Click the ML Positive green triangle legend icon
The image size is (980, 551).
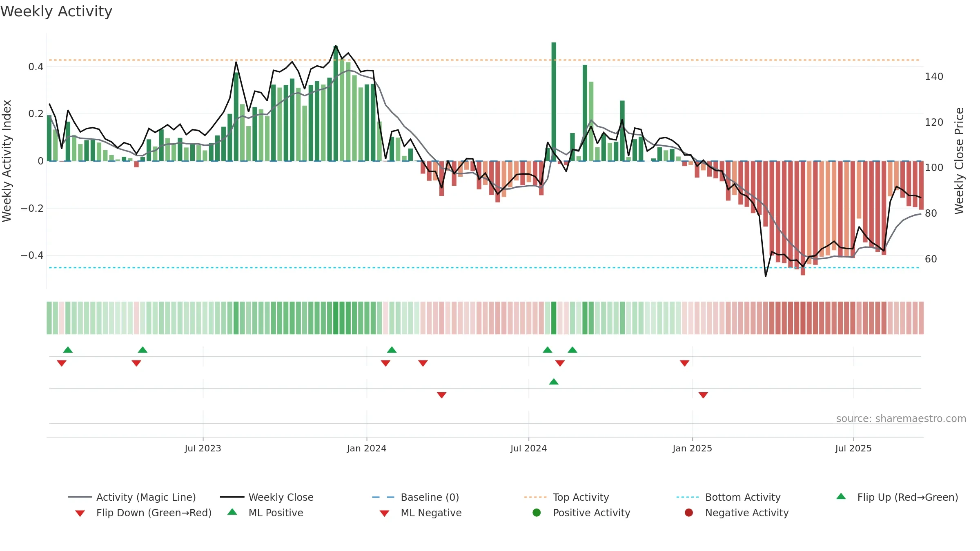coord(232,512)
